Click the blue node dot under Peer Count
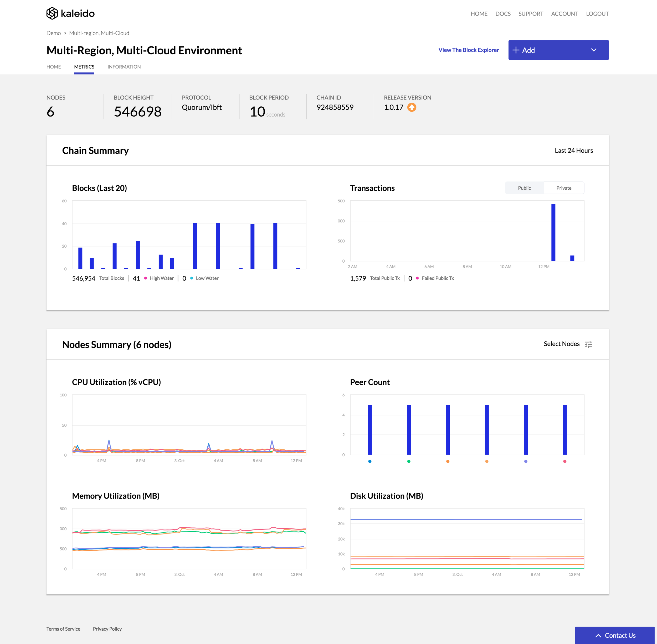657x644 pixels. click(x=369, y=461)
